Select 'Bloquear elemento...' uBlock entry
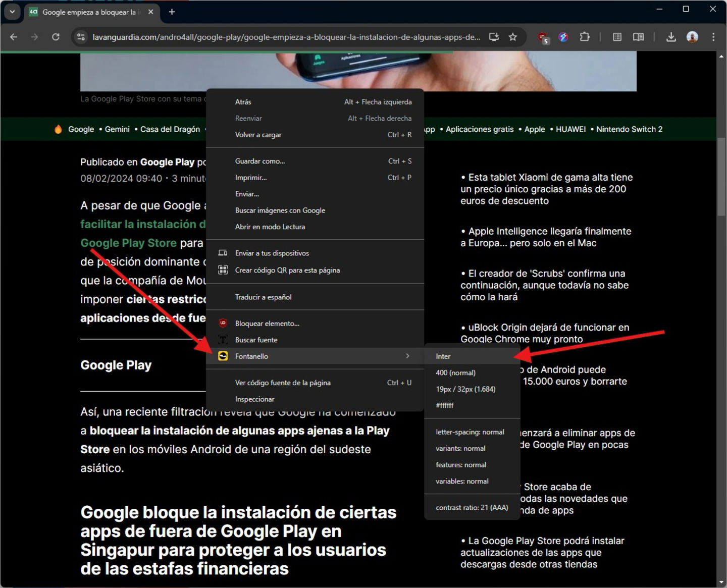The width and height of the screenshot is (727, 588). [x=315, y=324]
